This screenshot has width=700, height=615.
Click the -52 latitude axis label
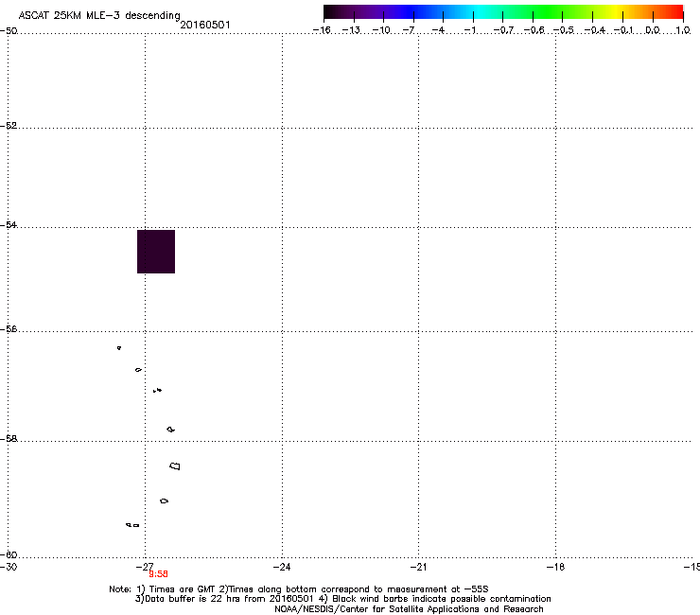click(x=9, y=126)
